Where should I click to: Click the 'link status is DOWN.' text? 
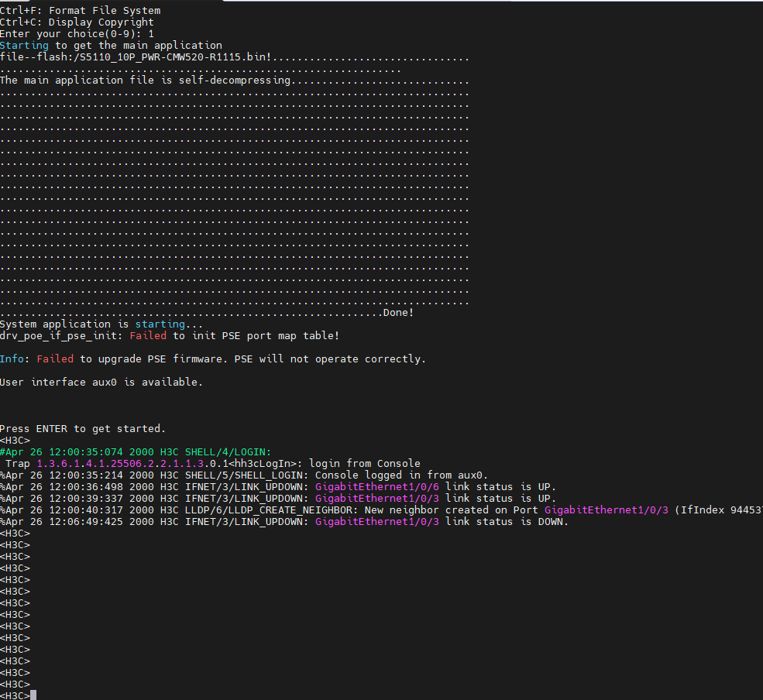[511, 522]
